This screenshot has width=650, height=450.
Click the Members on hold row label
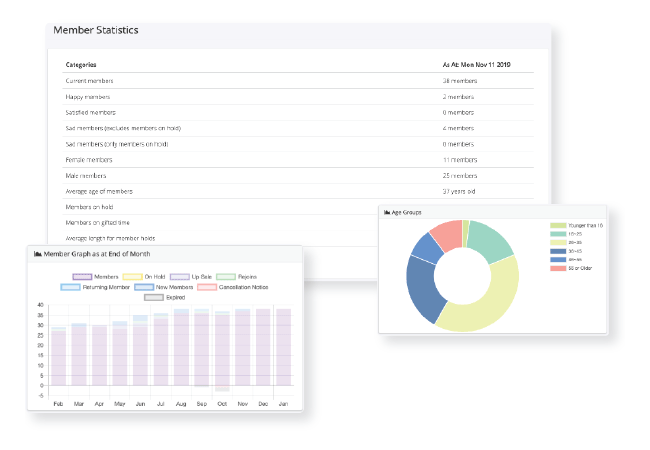coord(89,207)
